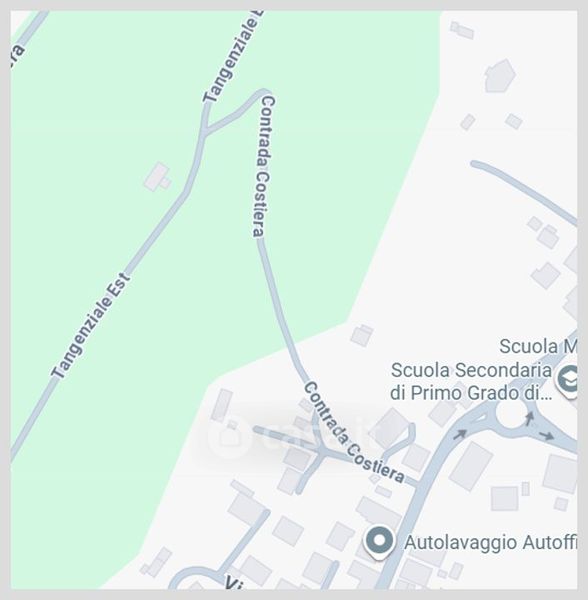The width and height of the screenshot is (588, 600).
Task: Click the lower Tangenziale Est road label
Action: (x=91, y=325)
